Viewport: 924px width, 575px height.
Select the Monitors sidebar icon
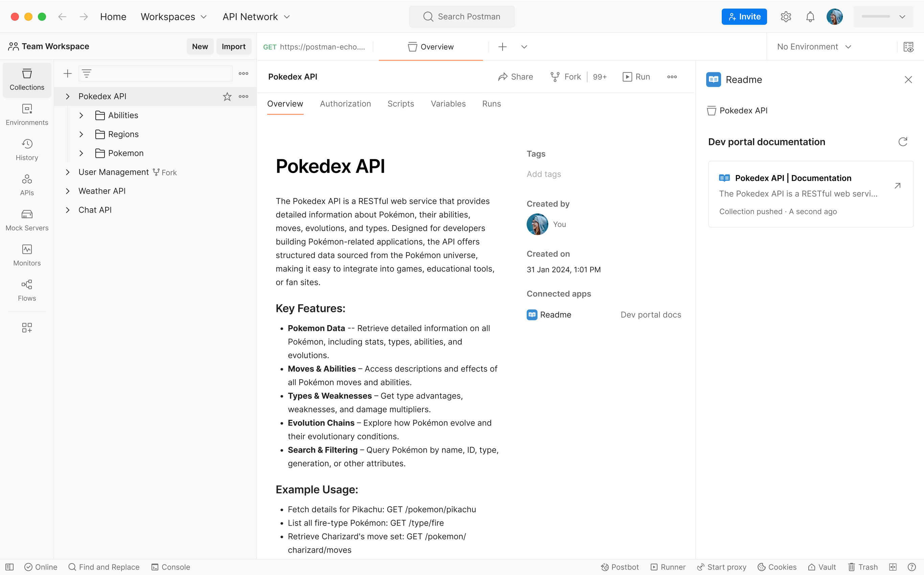[x=27, y=254]
